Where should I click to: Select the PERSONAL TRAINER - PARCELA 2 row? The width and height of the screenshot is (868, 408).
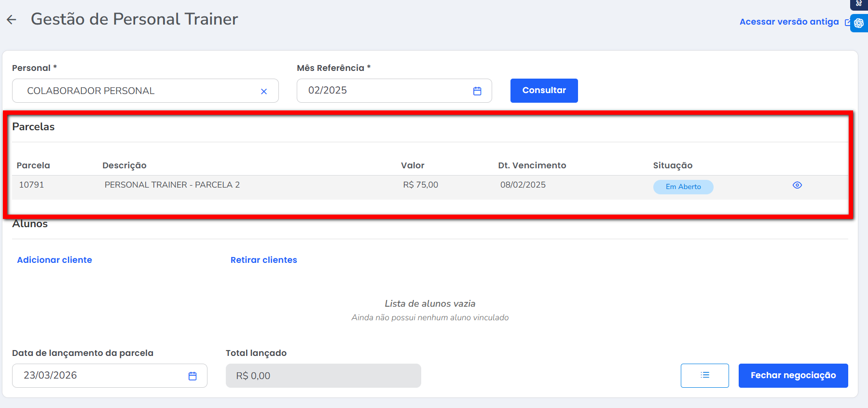(172, 185)
